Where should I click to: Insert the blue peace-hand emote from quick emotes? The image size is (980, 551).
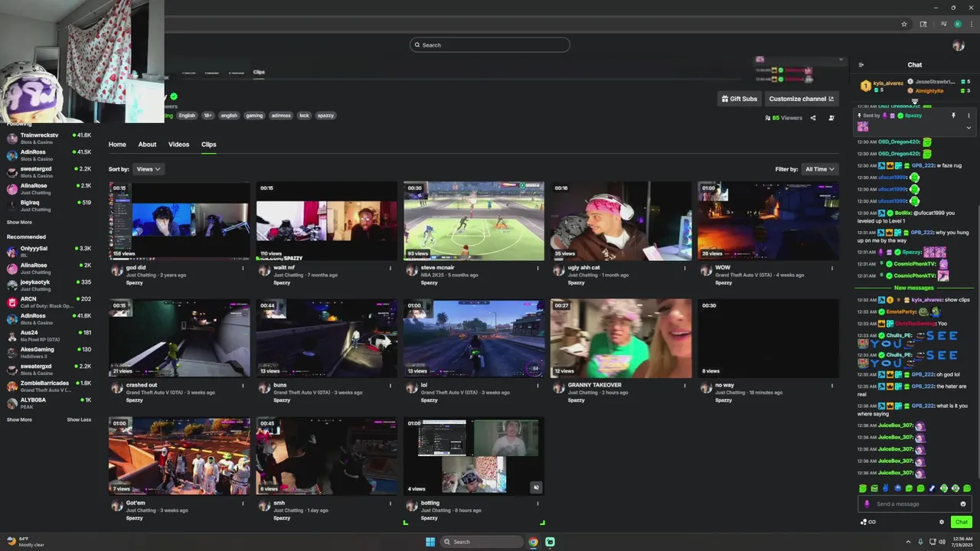tap(886, 488)
